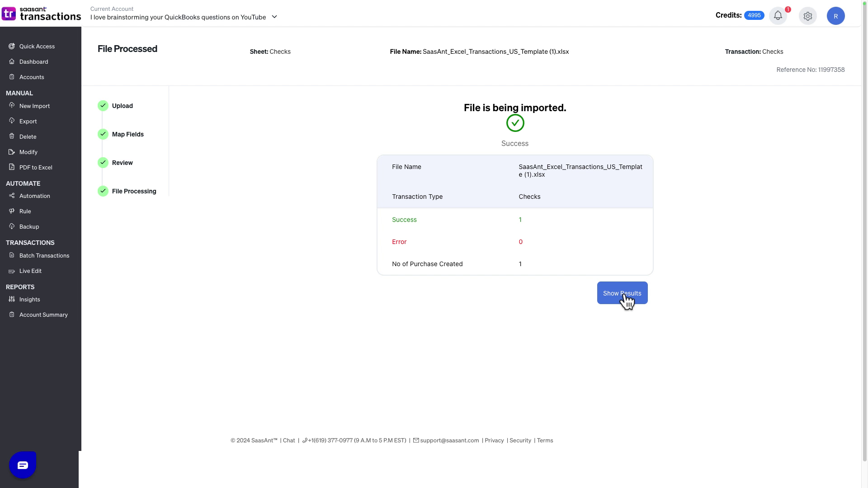
Task: Click the Accounts sidebar icon
Action: [12, 77]
